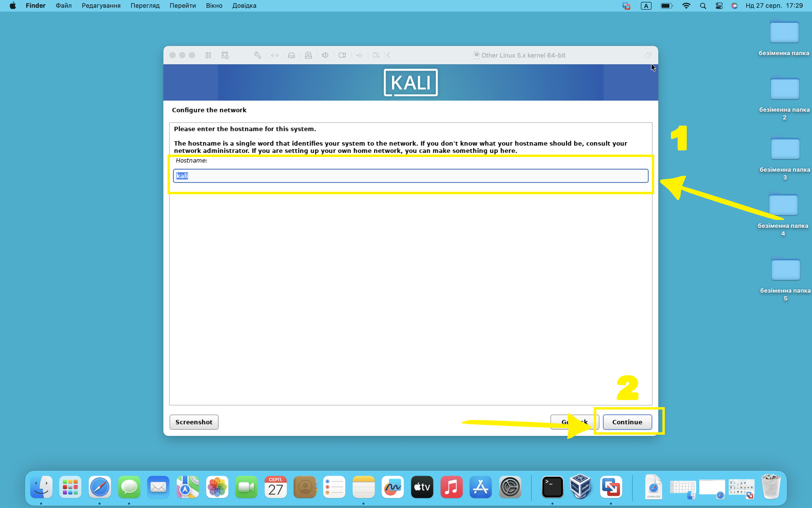The image size is (812, 508).
Task: Click the CD/DVD drive icon
Action: click(308, 55)
